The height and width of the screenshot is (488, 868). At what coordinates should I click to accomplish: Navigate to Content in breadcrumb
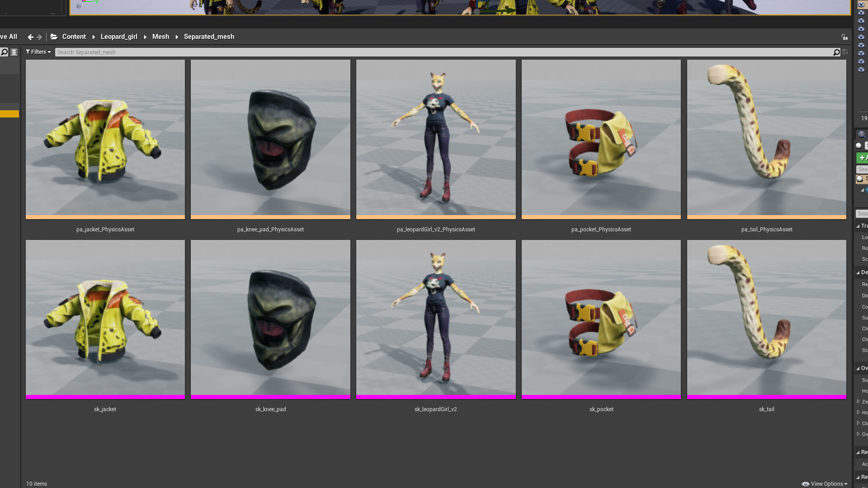tap(74, 37)
